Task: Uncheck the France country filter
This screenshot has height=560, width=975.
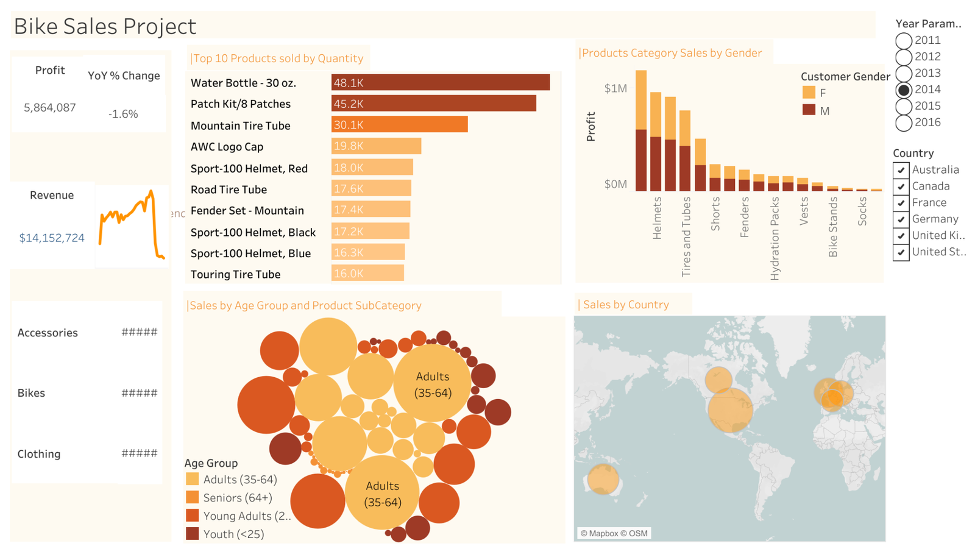Action: tap(901, 203)
